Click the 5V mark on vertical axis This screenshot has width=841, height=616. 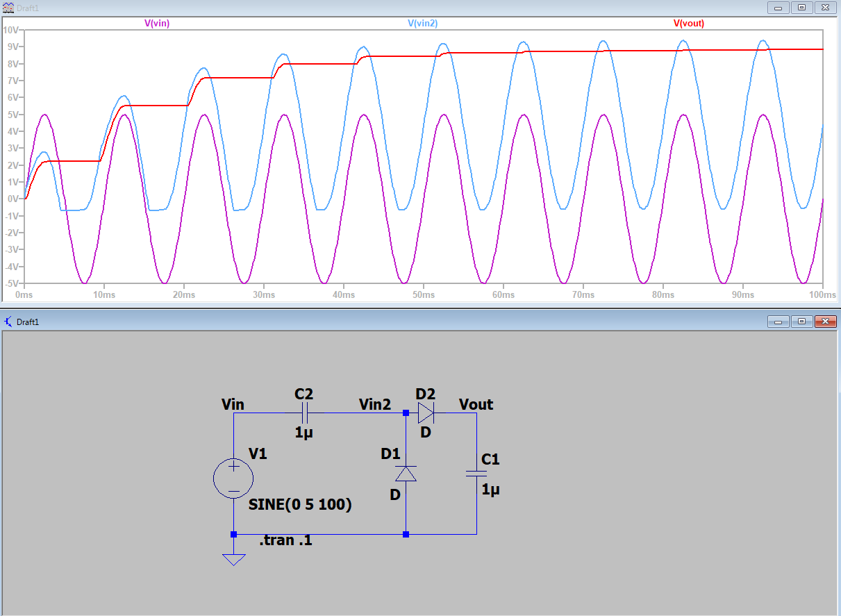(x=13, y=115)
